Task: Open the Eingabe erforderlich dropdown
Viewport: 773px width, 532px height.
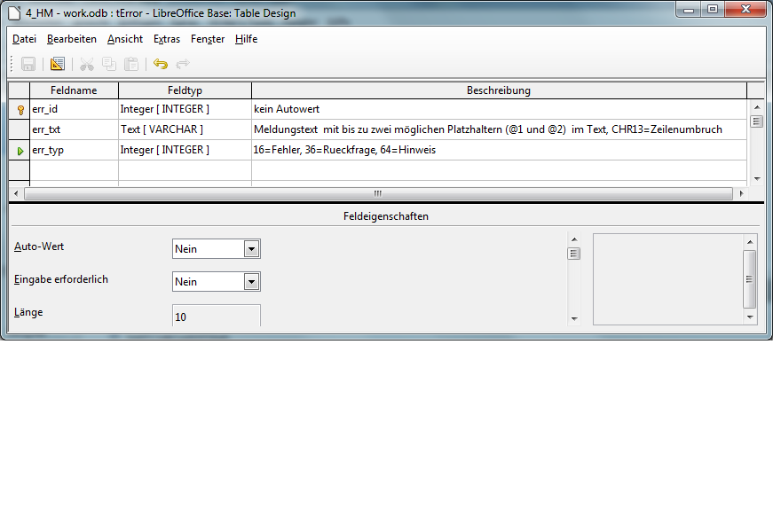Action: pos(251,282)
